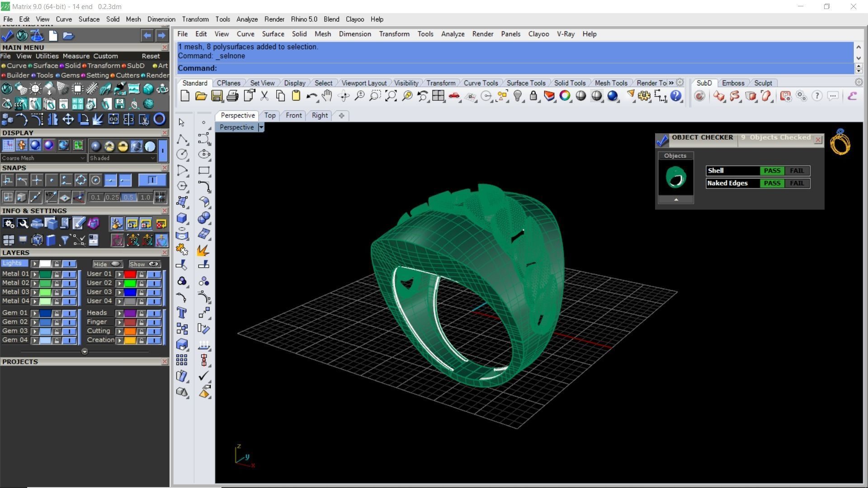This screenshot has height=488, width=868.
Task: Switch to the Sculpt toolbar tab
Action: pos(763,83)
